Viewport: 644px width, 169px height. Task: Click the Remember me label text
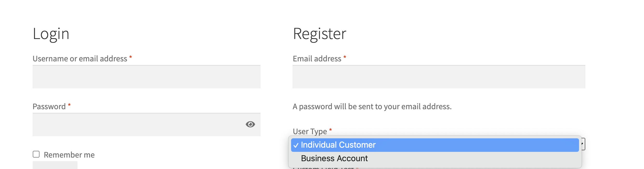(69, 154)
